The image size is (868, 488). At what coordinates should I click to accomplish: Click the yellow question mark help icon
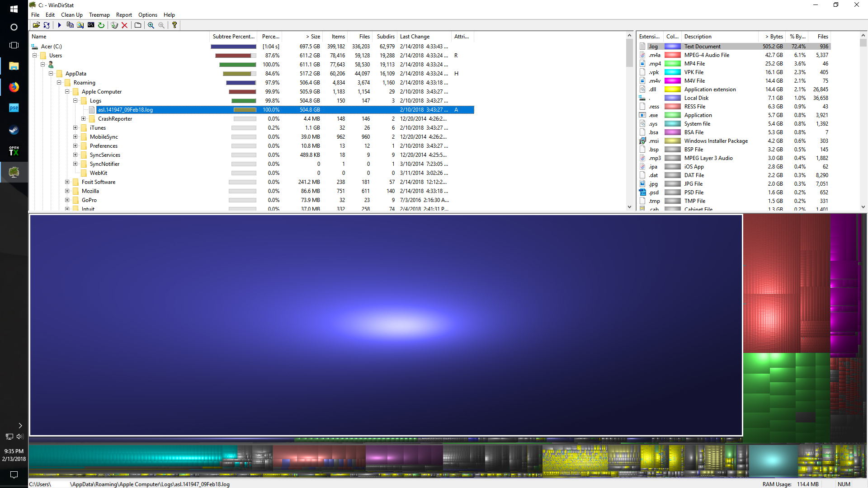[175, 25]
